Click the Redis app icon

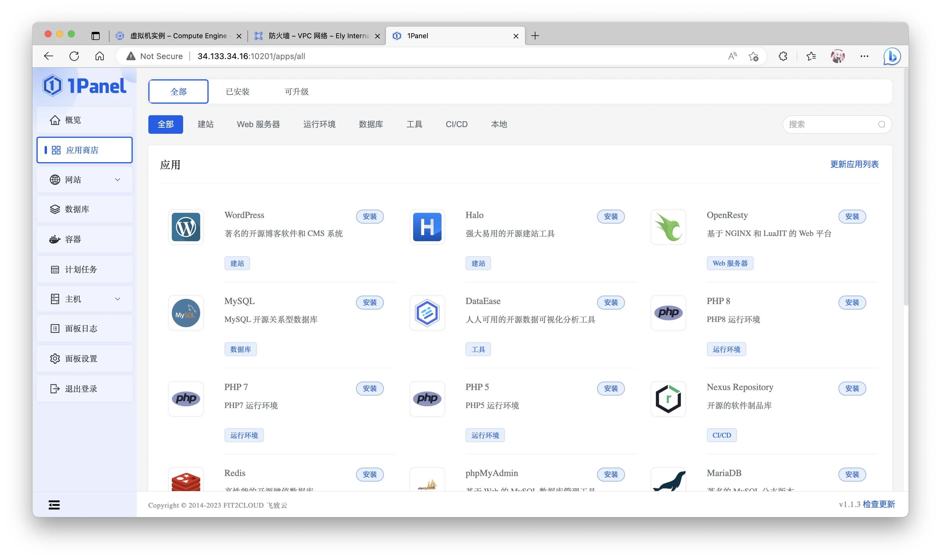pyautogui.click(x=186, y=480)
